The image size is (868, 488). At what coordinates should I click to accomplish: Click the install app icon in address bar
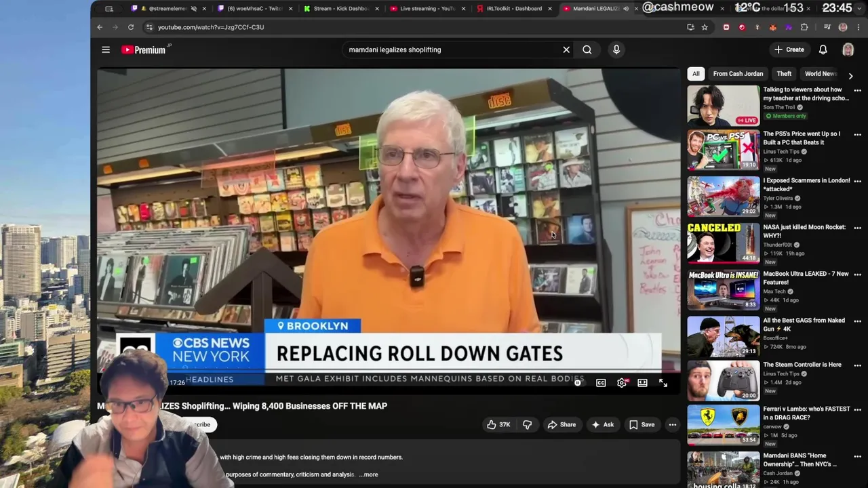[x=690, y=27]
